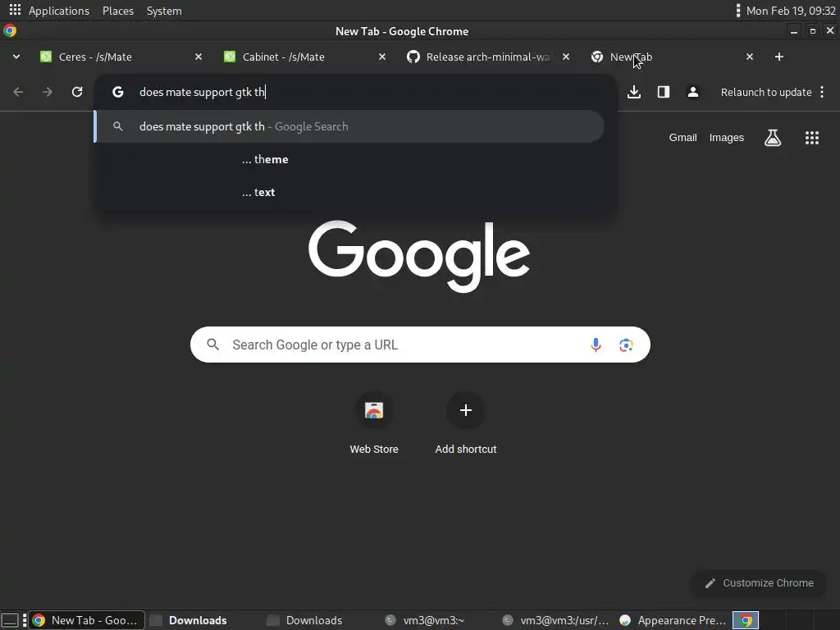Switch to vm3@vm3:~ terminal in taskbar
This screenshot has width=840, height=630.
coord(424,620)
